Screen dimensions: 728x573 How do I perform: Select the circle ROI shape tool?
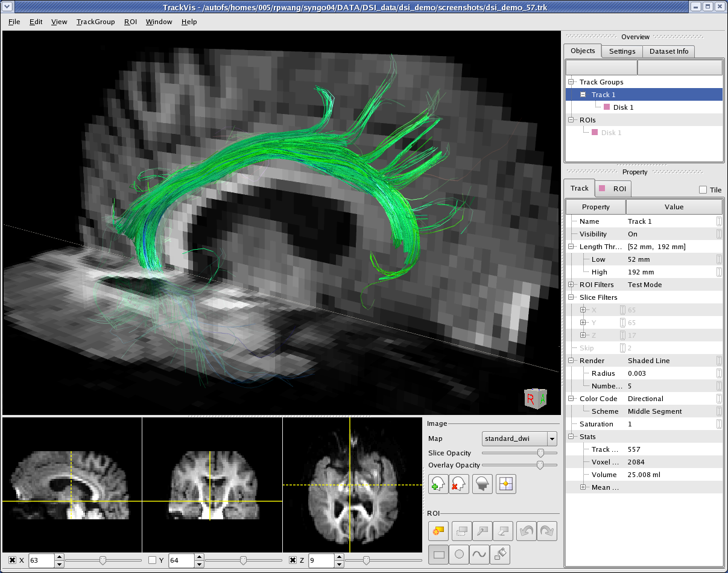pos(459,554)
